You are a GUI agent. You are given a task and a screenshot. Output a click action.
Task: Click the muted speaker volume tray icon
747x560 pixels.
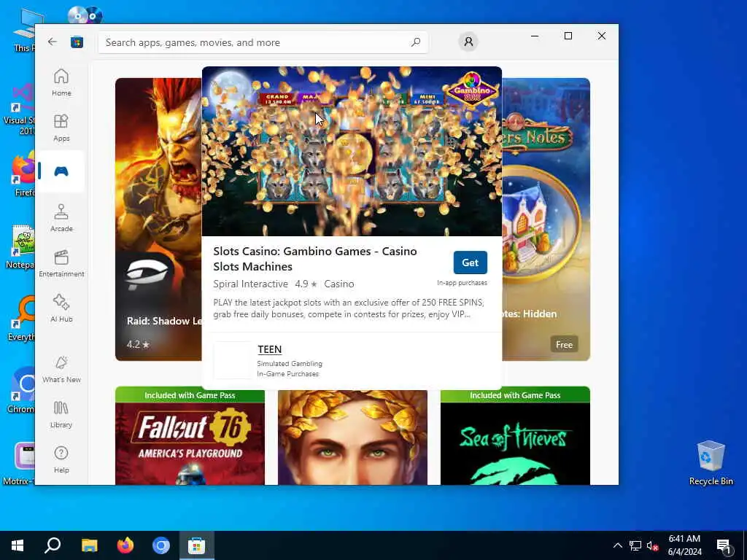(652, 545)
